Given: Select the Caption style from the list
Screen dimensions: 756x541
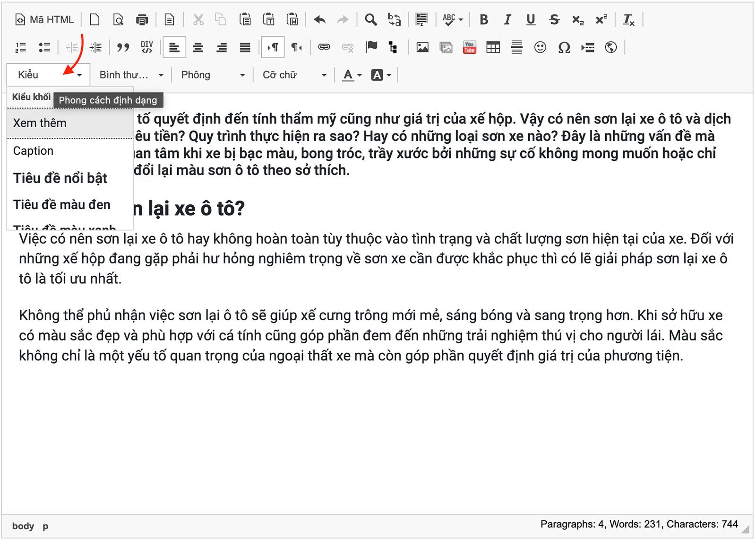Looking at the screenshot, I should (34, 151).
